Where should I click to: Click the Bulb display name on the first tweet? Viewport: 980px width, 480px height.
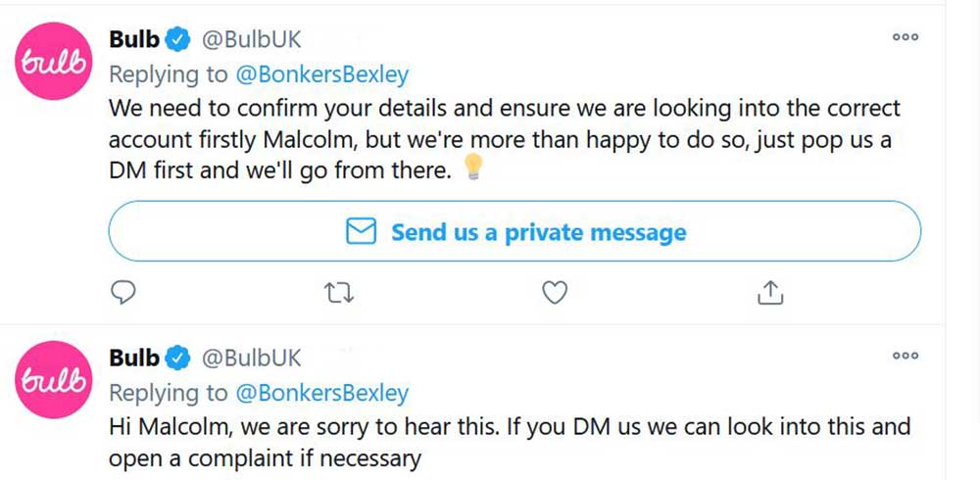click(x=134, y=40)
